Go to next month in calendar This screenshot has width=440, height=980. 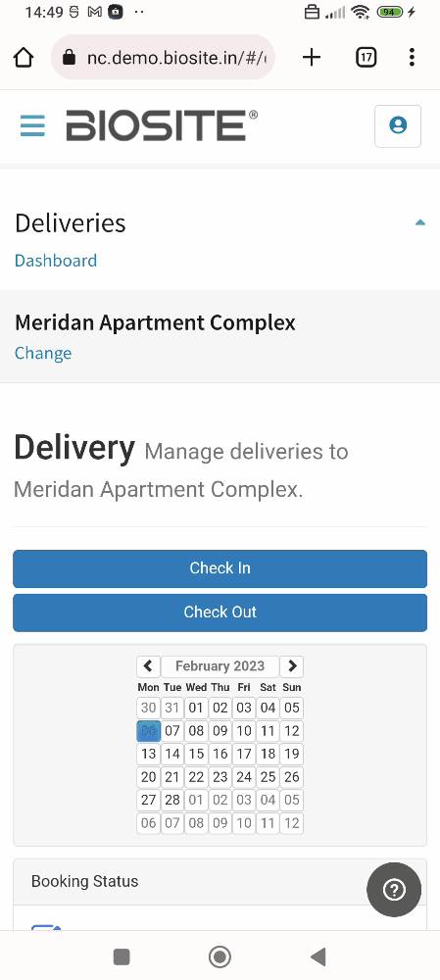click(292, 666)
